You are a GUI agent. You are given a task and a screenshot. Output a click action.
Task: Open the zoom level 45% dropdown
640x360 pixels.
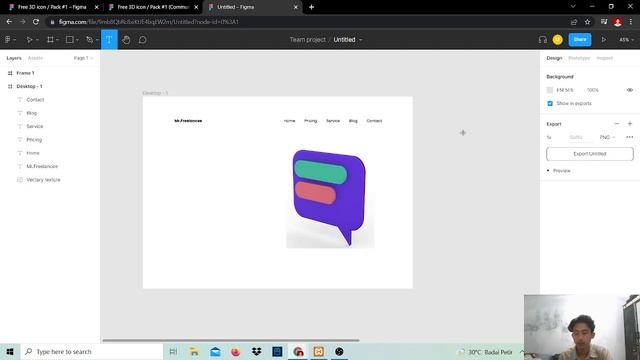coord(626,40)
